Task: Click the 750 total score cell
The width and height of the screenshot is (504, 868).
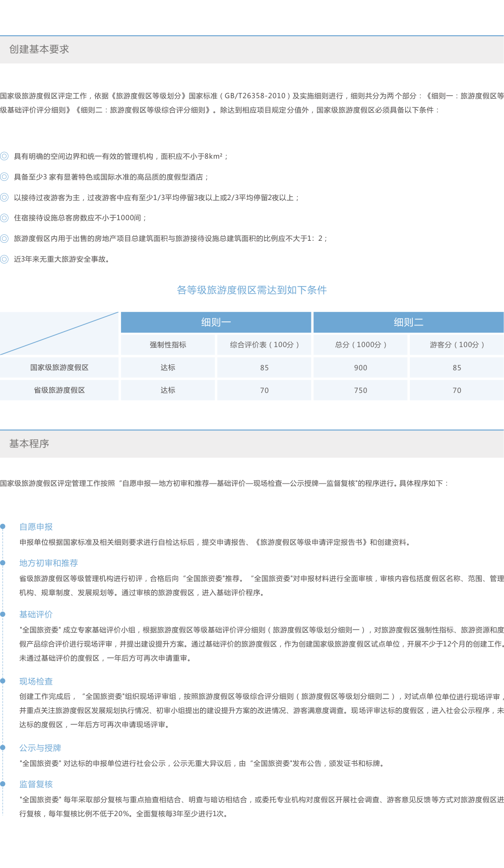Action: 360,390
